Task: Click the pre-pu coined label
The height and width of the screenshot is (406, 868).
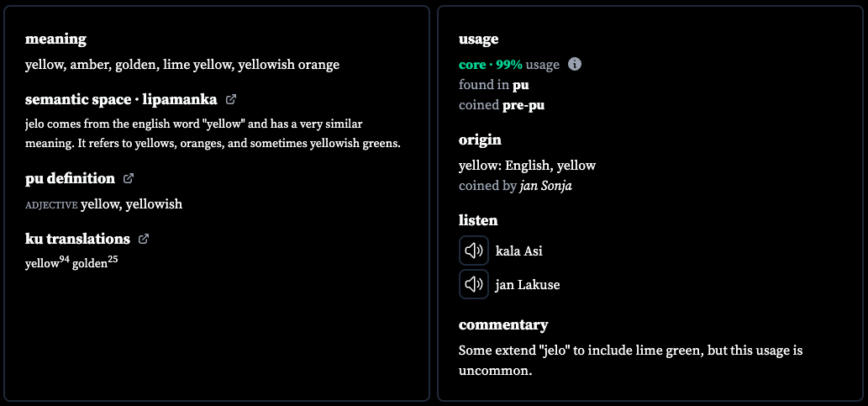Action: (x=523, y=105)
